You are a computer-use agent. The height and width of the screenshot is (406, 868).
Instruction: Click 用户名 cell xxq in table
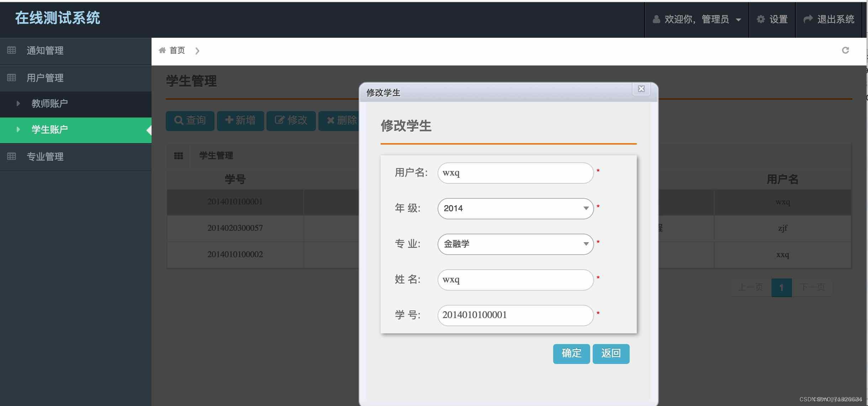pyautogui.click(x=783, y=255)
